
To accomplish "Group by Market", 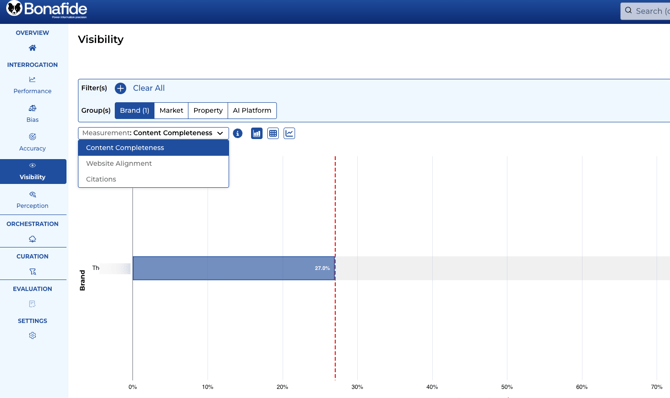I will (171, 110).
